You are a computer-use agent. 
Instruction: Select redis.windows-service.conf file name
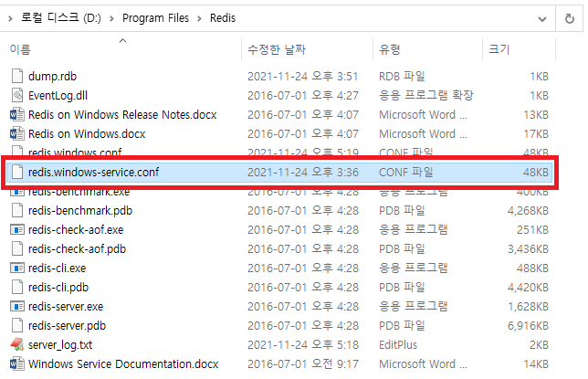pos(94,172)
